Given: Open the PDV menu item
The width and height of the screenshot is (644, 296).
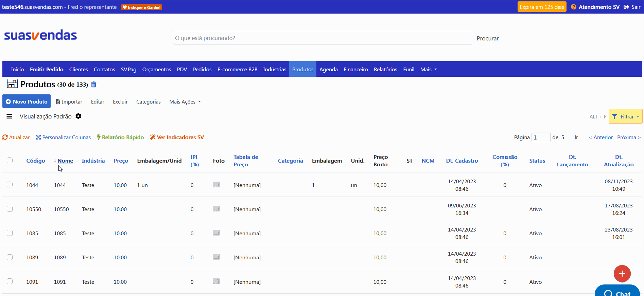Looking at the screenshot, I should (182, 69).
